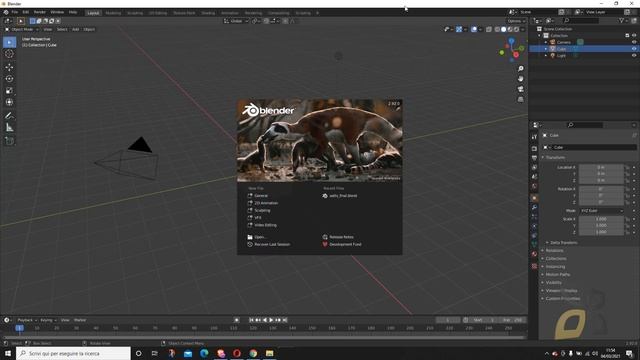The width and height of the screenshot is (640, 360).
Task: Toggle X-ray display in viewport header
Action: point(489,29)
